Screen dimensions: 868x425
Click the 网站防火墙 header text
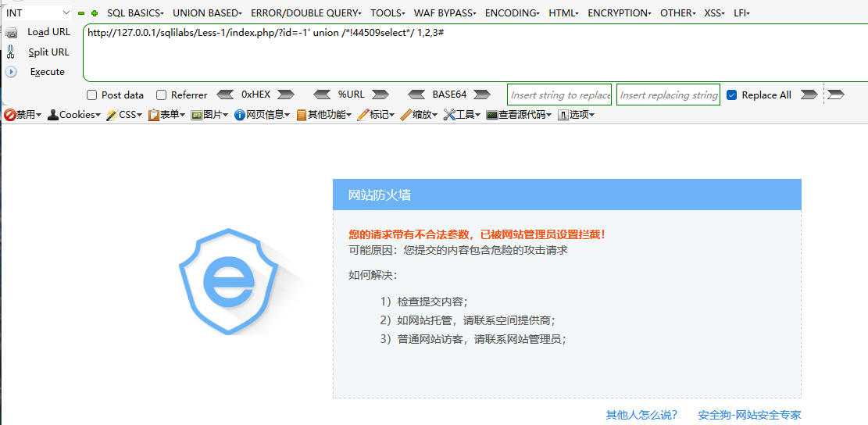pyautogui.click(x=380, y=195)
